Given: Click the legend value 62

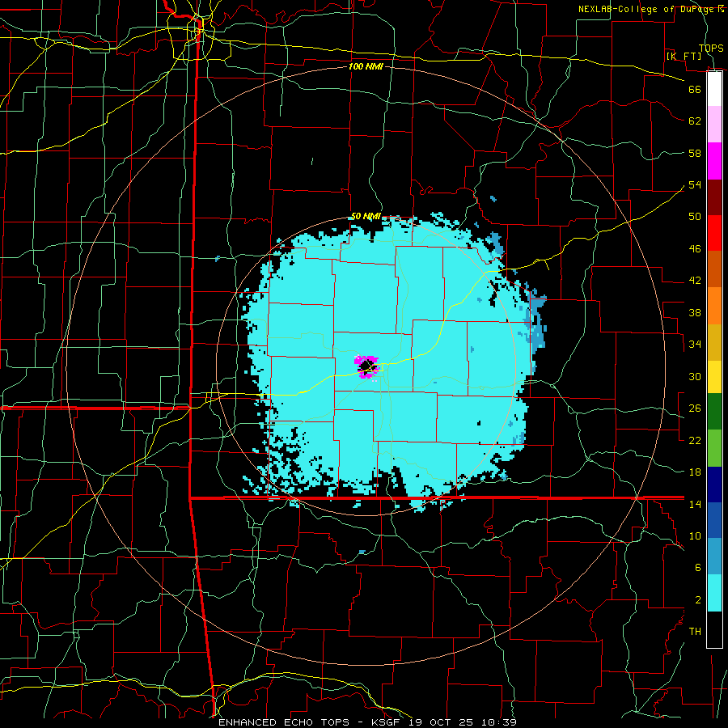Looking at the screenshot, I should click(695, 121).
